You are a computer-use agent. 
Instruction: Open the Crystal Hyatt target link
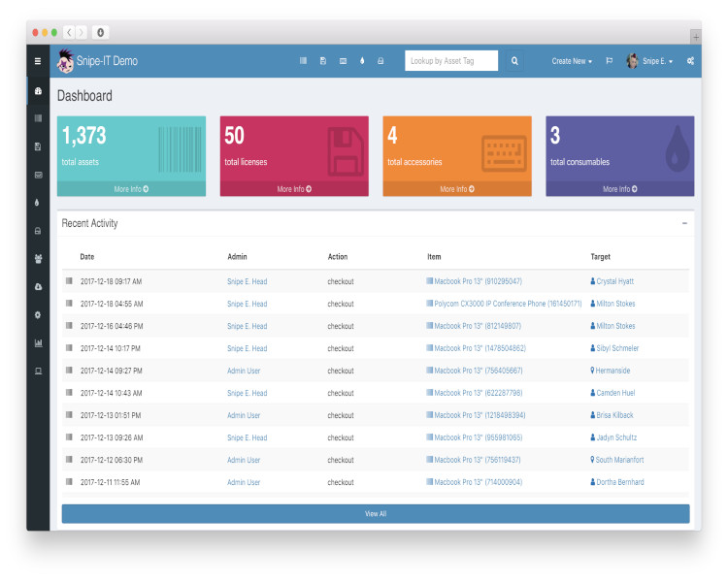pos(615,281)
